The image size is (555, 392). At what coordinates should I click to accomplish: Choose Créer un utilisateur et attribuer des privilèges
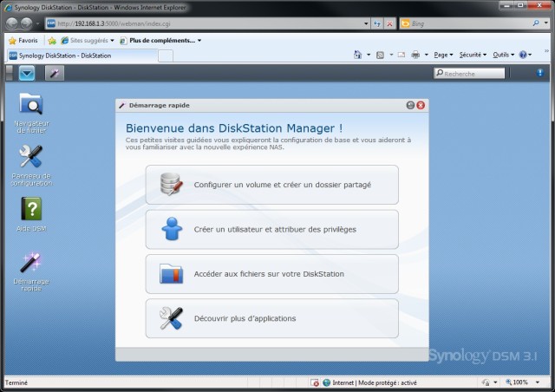coord(271,229)
